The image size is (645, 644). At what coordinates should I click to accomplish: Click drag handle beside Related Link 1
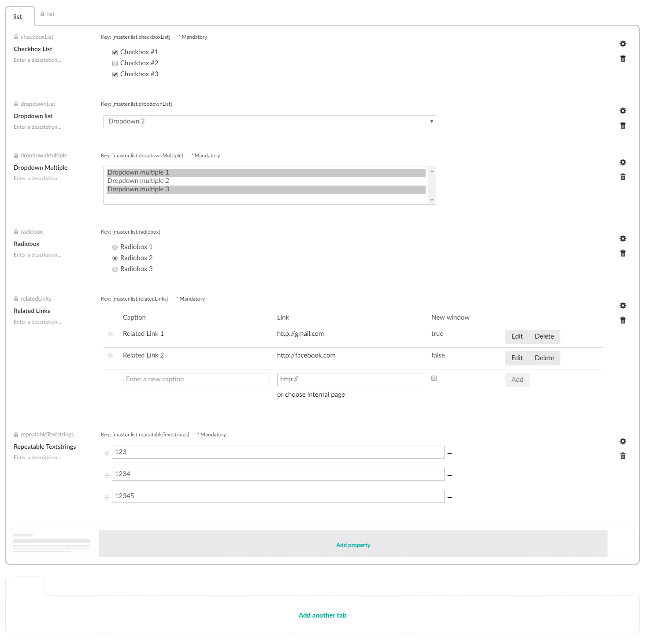pyautogui.click(x=111, y=334)
